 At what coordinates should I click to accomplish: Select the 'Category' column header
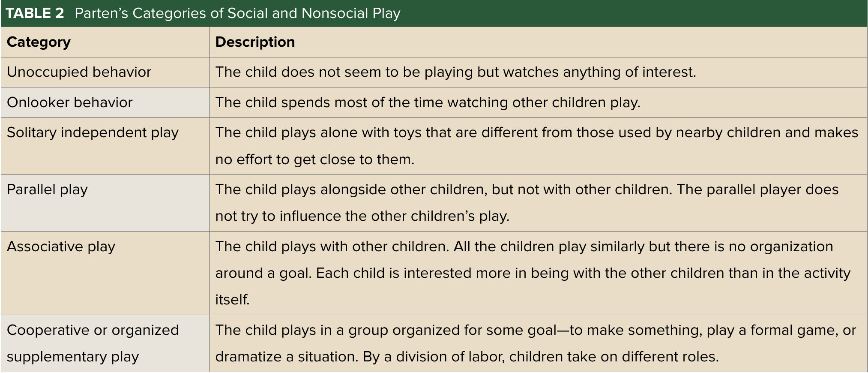tap(39, 42)
